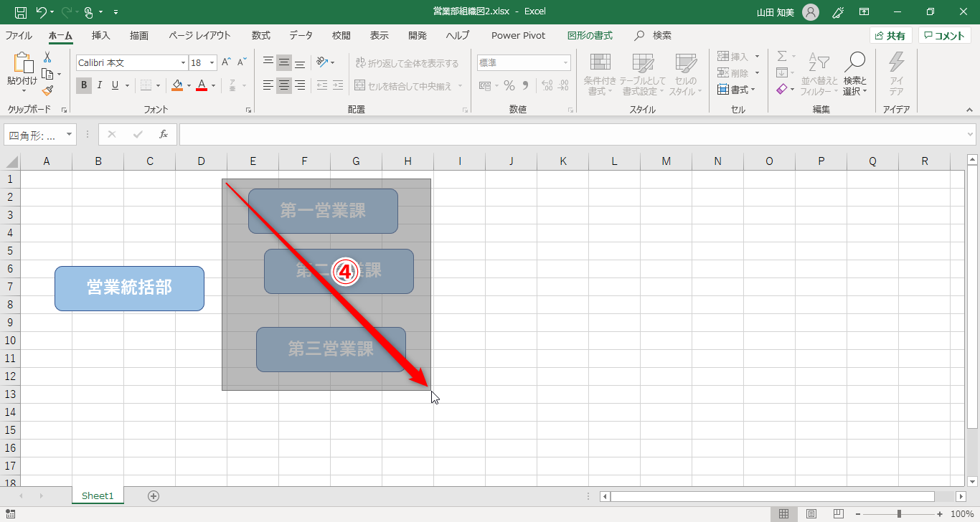Click the decrease decimal icon
This screenshot has width=980, height=522.
pos(563,86)
